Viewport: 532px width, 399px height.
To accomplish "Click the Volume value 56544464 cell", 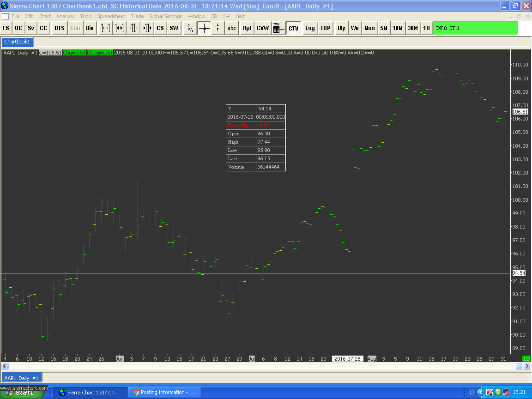I will click(x=271, y=167).
